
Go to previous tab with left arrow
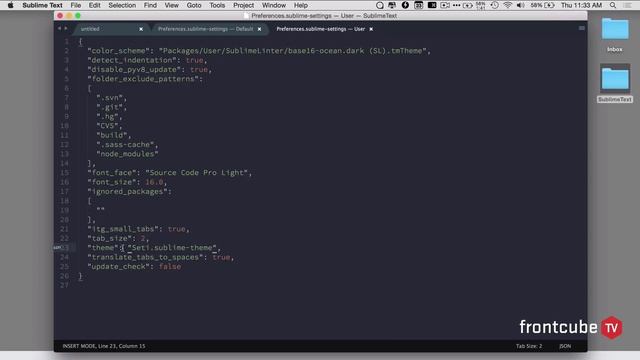(x=59, y=28)
